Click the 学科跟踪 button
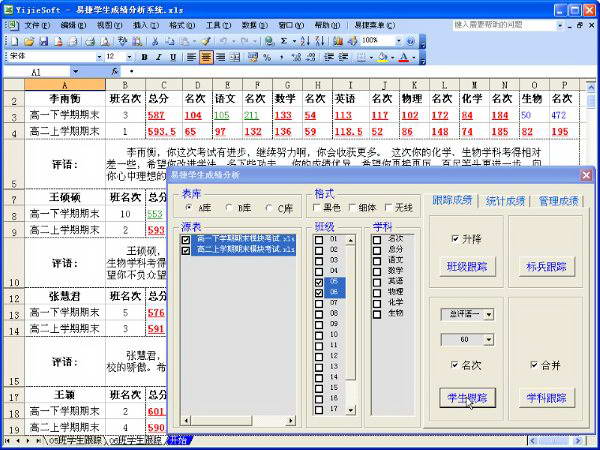This screenshot has width=600, height=450. (545, 398)
